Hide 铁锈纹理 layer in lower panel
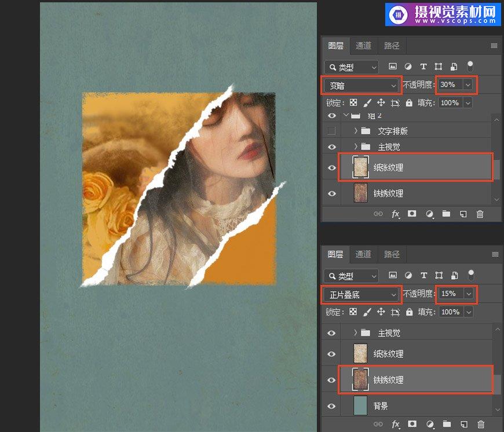504x432 pixels. (x=331, y=380)
